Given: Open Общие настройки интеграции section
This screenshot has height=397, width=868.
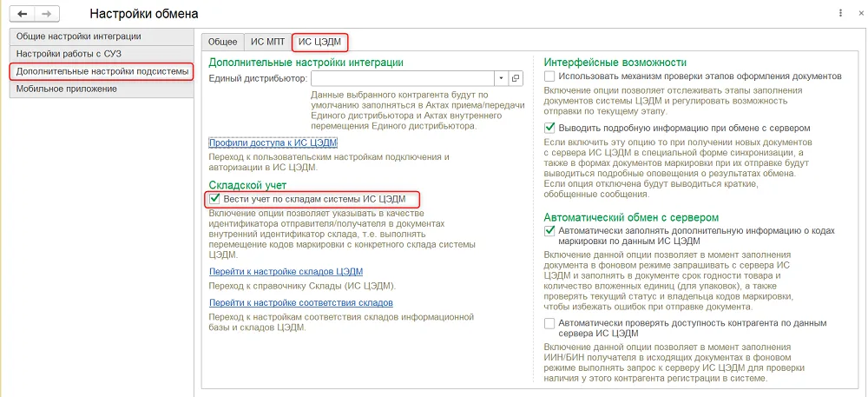Looking at the screenshot, I should click(x=102, y=36).
